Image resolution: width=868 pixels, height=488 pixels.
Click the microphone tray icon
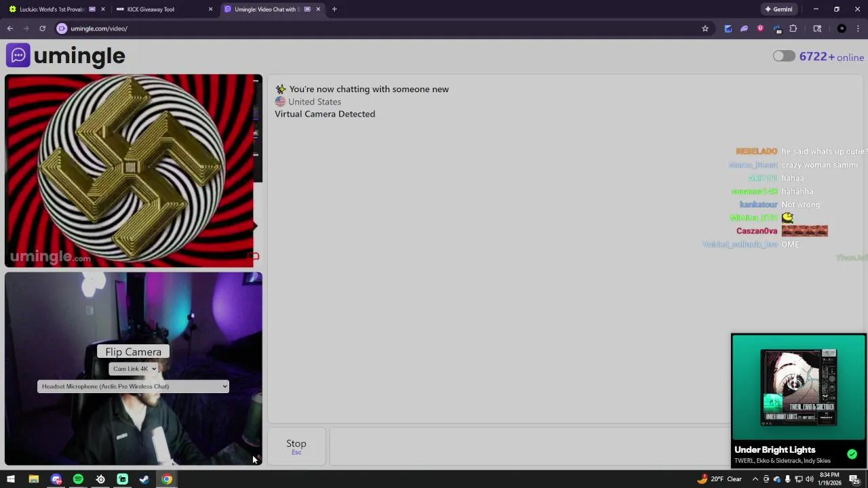tap(788, 479)
